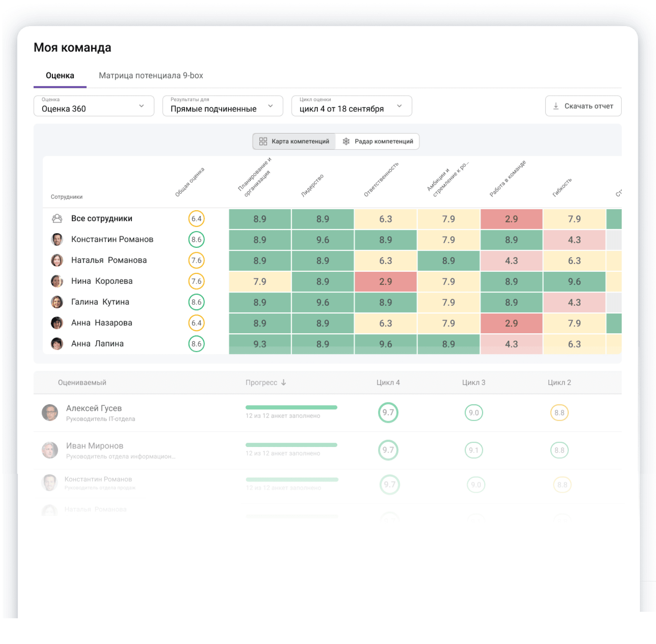Click Алексей Гусев's Цикл 3 score 9.0
Screen dimensions: 656x644
[474, 413]
